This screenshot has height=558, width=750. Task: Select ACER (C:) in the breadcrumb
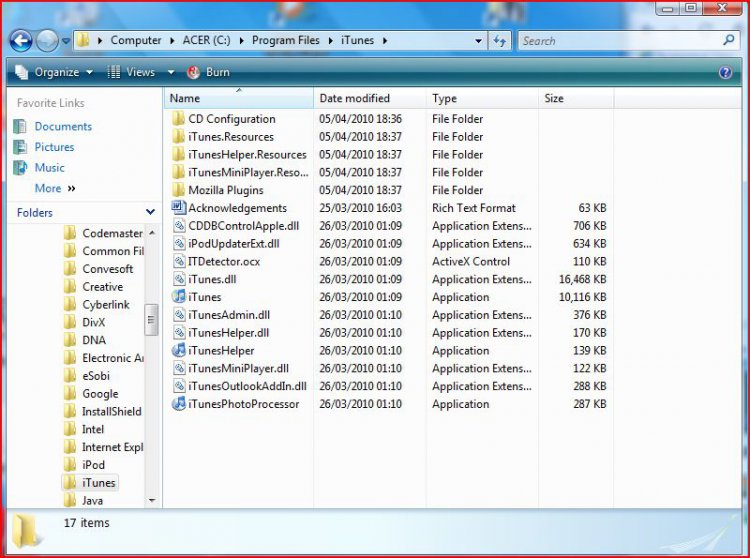206,41
